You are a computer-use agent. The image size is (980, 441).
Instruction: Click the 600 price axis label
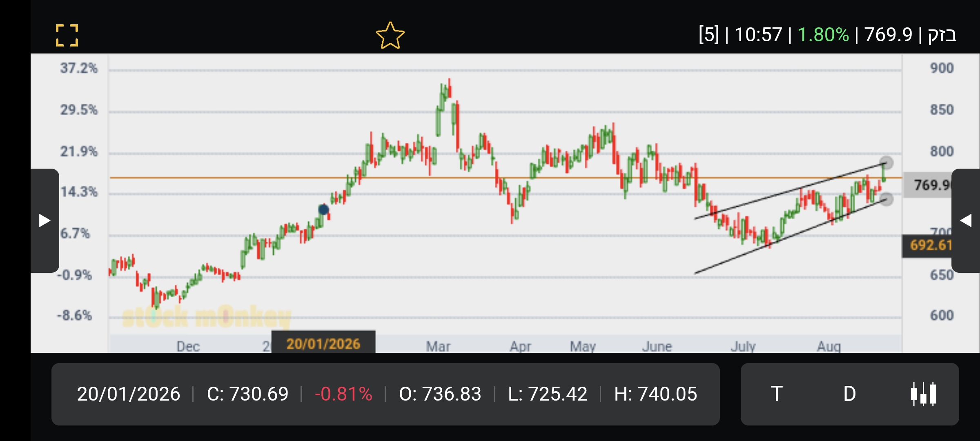pos(942,315)
